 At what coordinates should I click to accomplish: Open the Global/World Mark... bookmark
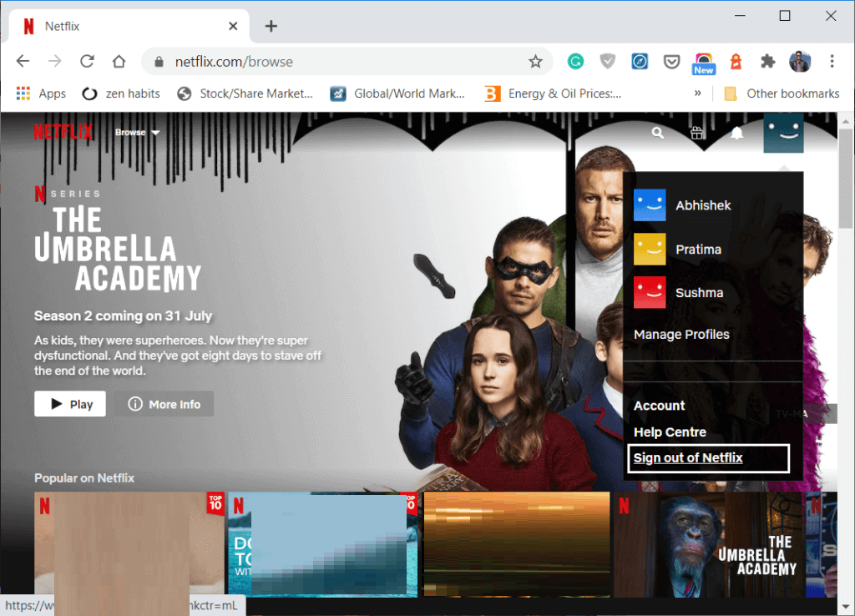pos(397,93)
